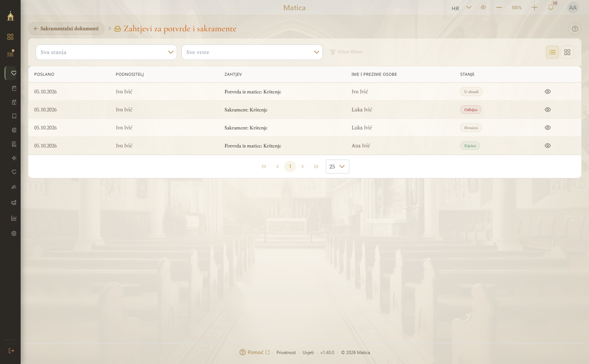This screenshot has width=589, height=364.
Task: Open the megaphone announcements icon
Action: (14, 203)
